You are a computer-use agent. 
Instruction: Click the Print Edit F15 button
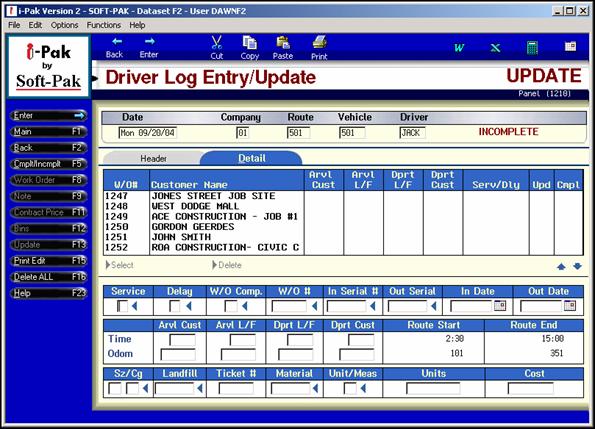[49, 261]
